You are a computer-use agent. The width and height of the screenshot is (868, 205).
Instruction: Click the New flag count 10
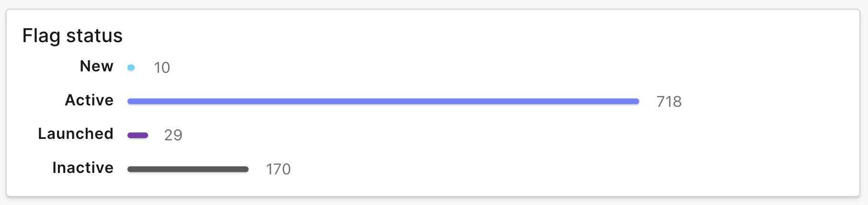point(162,68)
